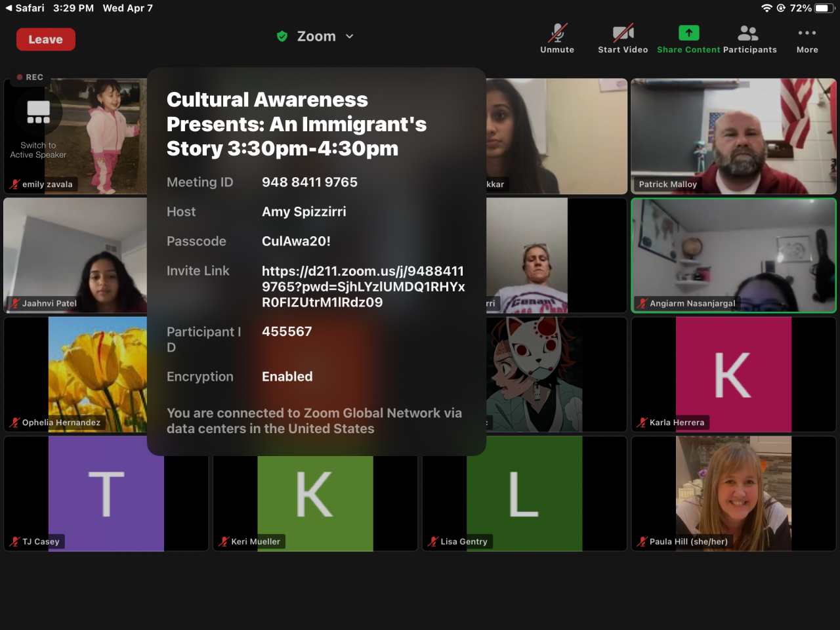The height and width of the screenshot is (630, 840).
Task: Tap the muted mic icon beside Ophelia Hernandez
Action: (x=15, y=423)
